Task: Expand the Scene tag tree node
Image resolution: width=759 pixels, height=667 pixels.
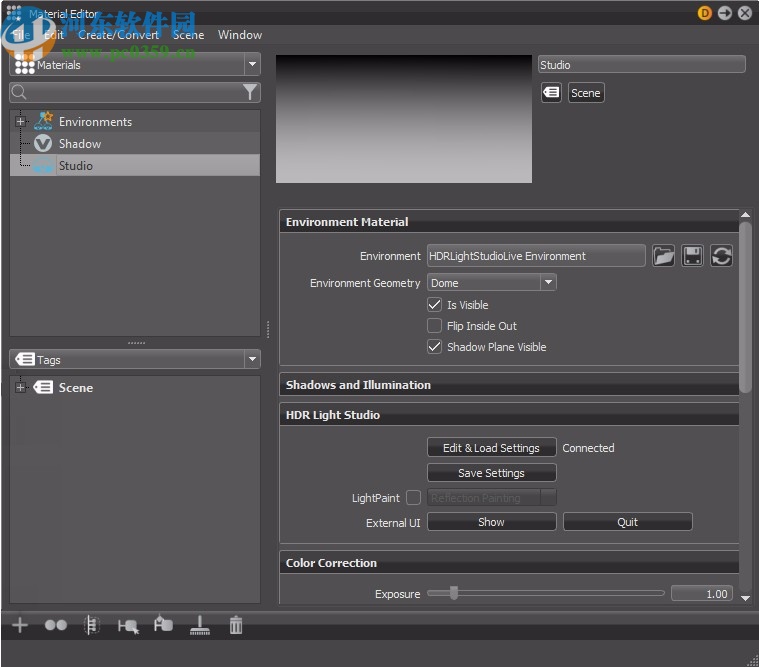Action: [20, 387]
